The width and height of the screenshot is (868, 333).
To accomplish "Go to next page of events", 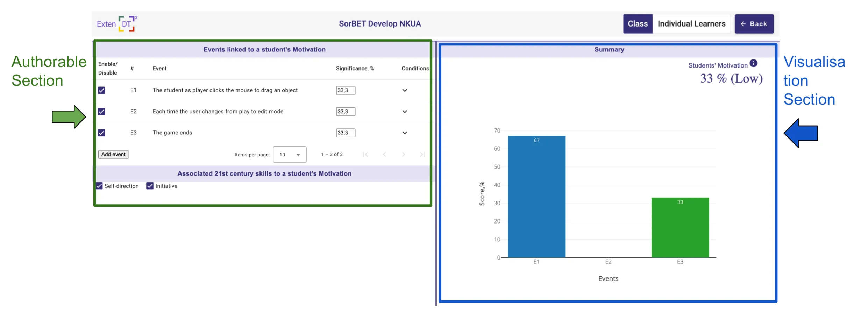I will coord(404,154).
